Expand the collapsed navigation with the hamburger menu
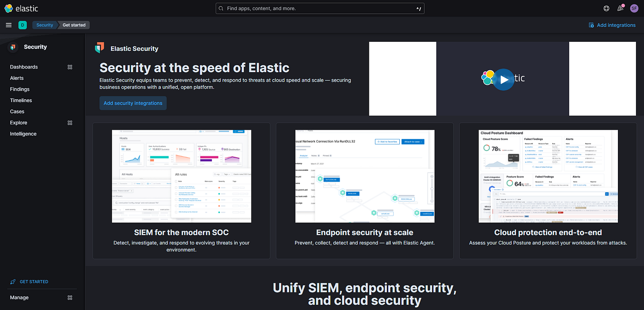Viewport: 644px width, 310px height. [9, 25]
